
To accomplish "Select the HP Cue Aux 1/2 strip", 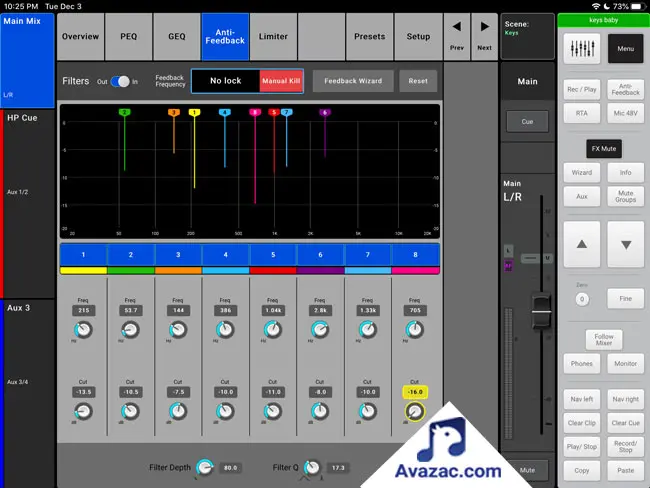I will click(x=27, y=204).
